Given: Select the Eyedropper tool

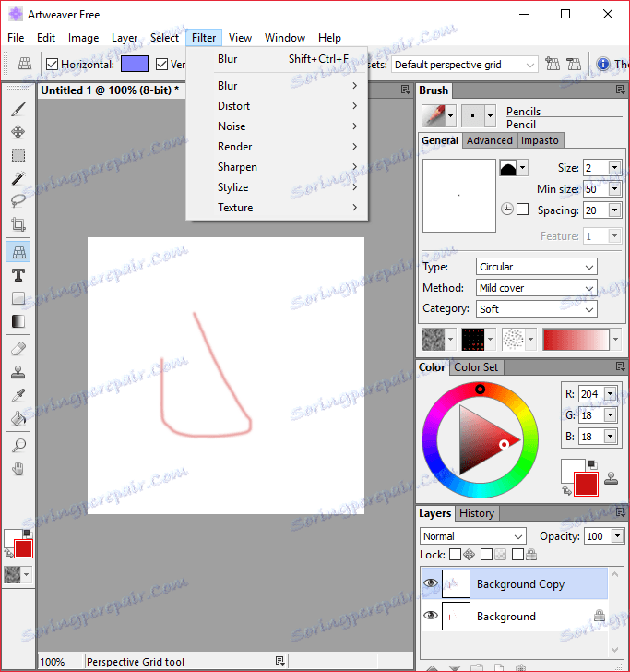Looking at the screenshot, I should pos(18,395).
